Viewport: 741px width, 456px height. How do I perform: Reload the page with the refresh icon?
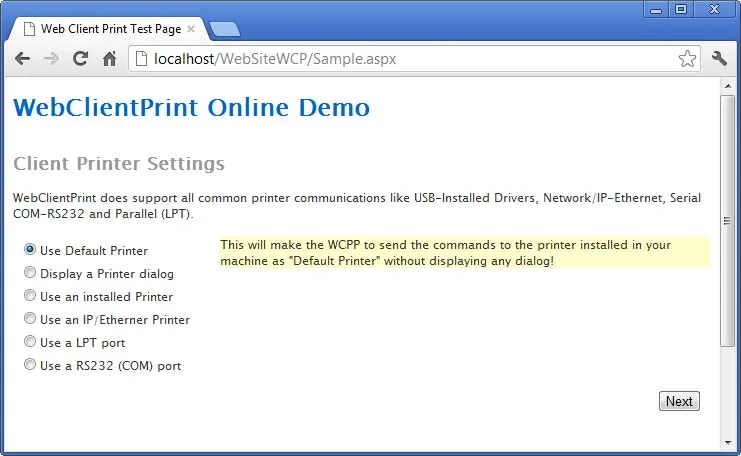click(x=80, y=59)
